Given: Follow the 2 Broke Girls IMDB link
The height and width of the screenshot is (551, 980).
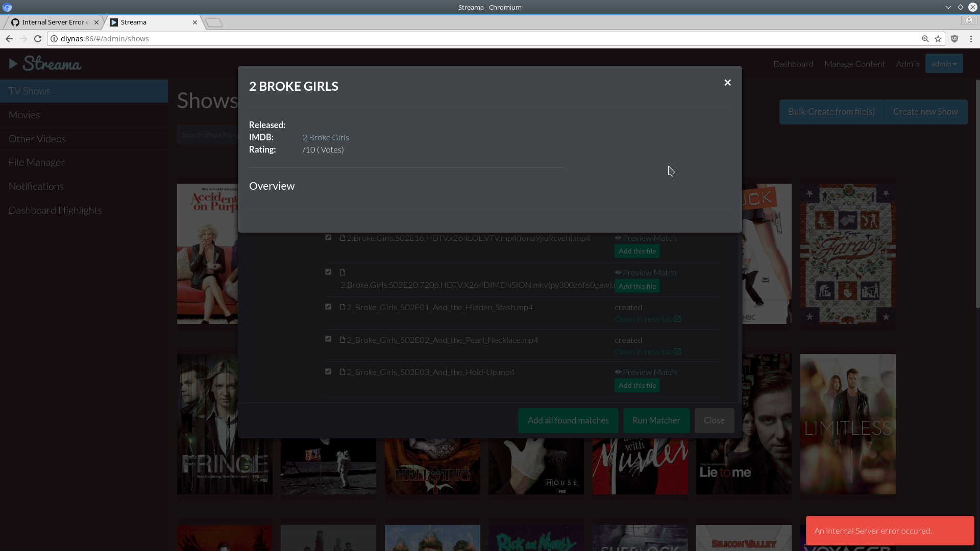Looking at the screenshot, I should [x=325, y=137].
